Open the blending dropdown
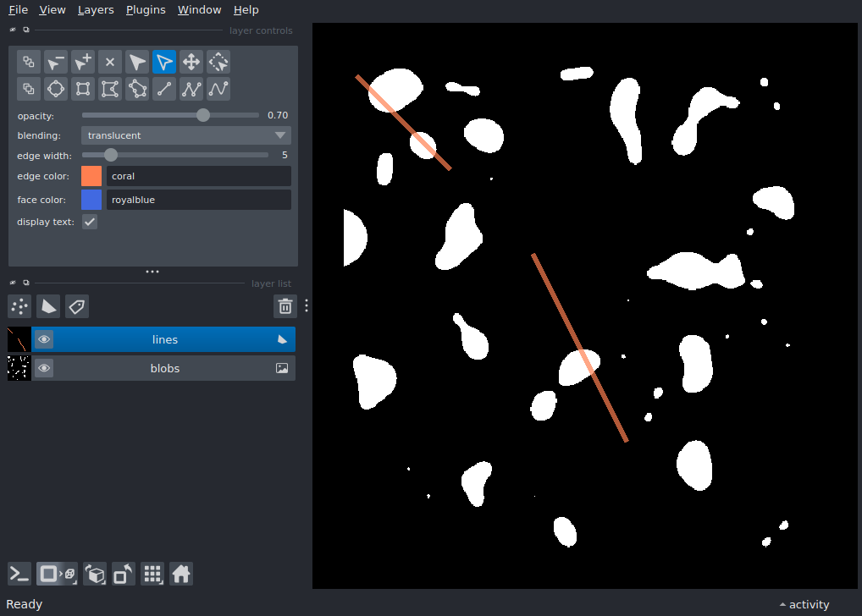The width and height of the screenshot is (862, 616). [185, 135]
